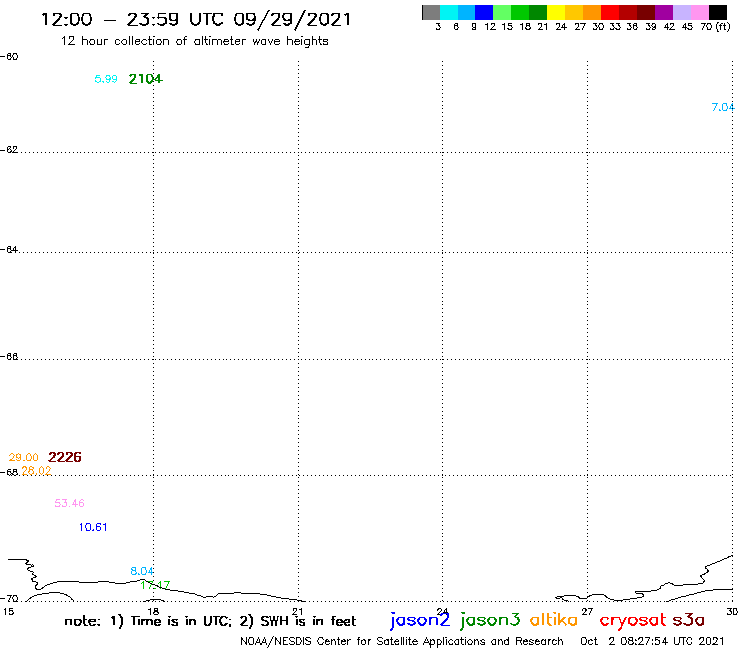Click the orange wave height value 29.00
Screen dimensions: 740x650
point(23,457)
